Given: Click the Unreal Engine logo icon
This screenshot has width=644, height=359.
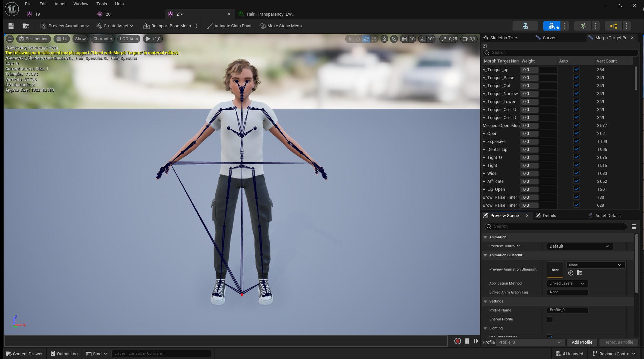Looking at the screenshot, I should click(12, 9).
